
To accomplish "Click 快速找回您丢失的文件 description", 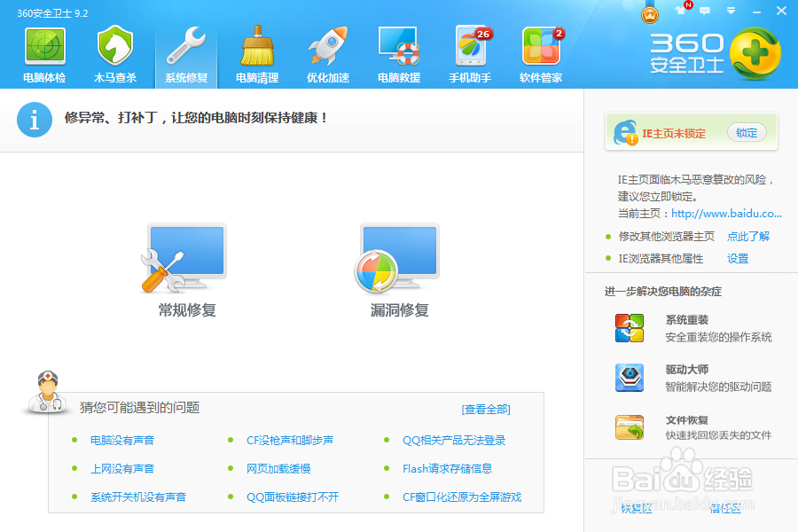I will (718, 435).
